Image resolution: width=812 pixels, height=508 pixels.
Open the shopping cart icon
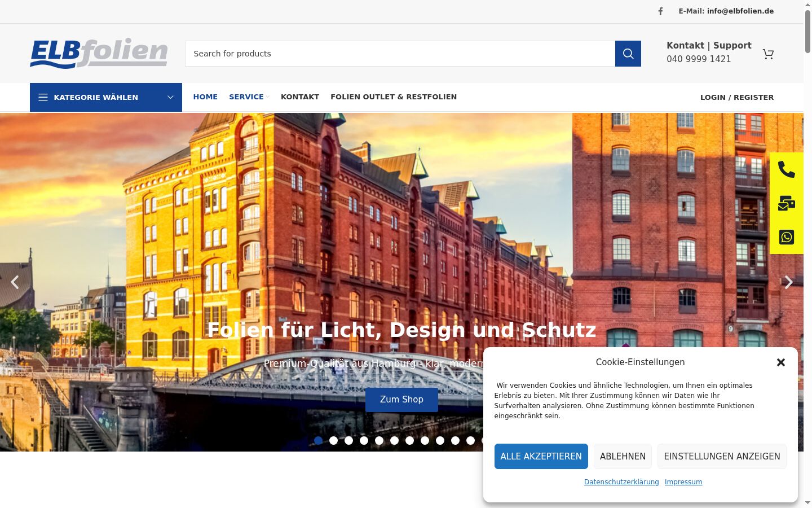768,54
